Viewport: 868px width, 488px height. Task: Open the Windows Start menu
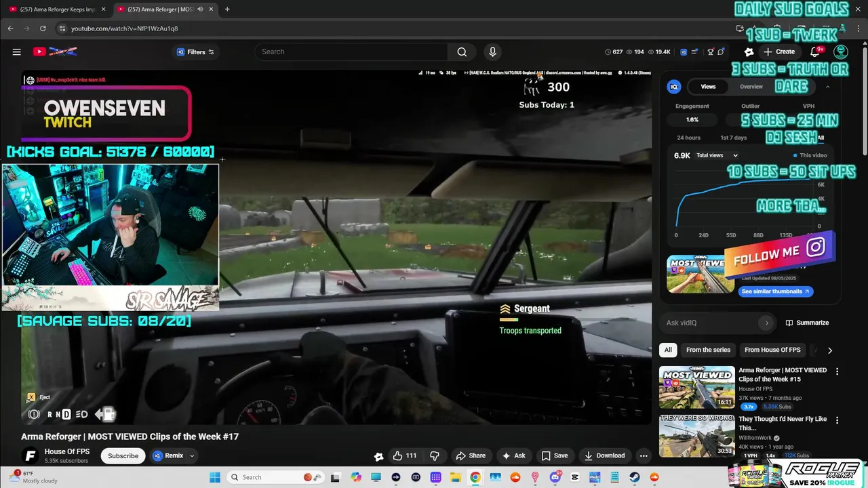(214, 477)
